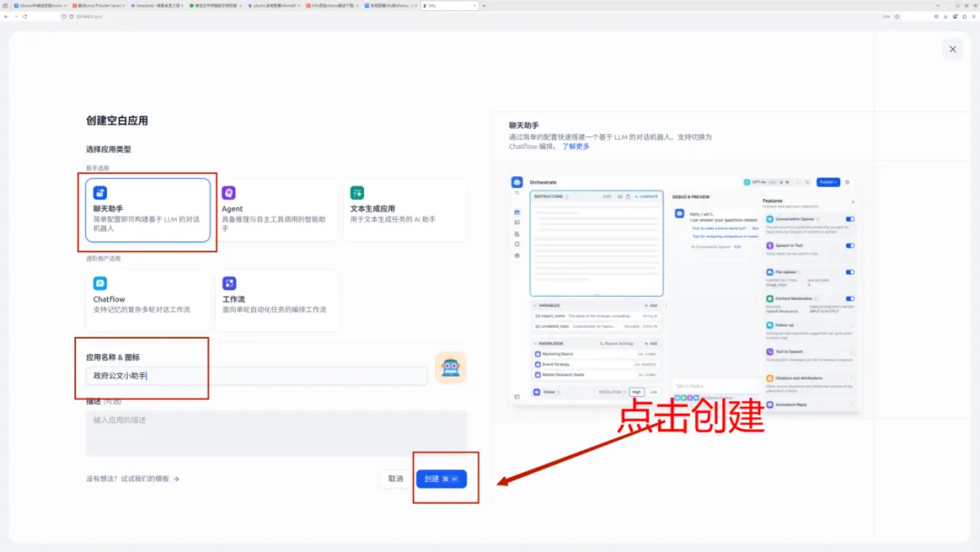Viewport: 980px width, 552px height.
Task: Open the 了解更多 link
Action: (x=575, y=146)
